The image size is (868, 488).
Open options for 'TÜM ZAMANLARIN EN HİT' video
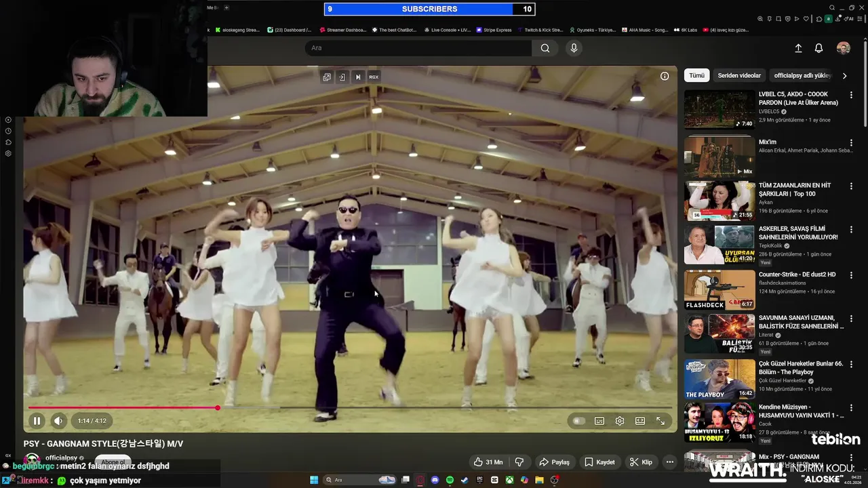pos(851,186)
